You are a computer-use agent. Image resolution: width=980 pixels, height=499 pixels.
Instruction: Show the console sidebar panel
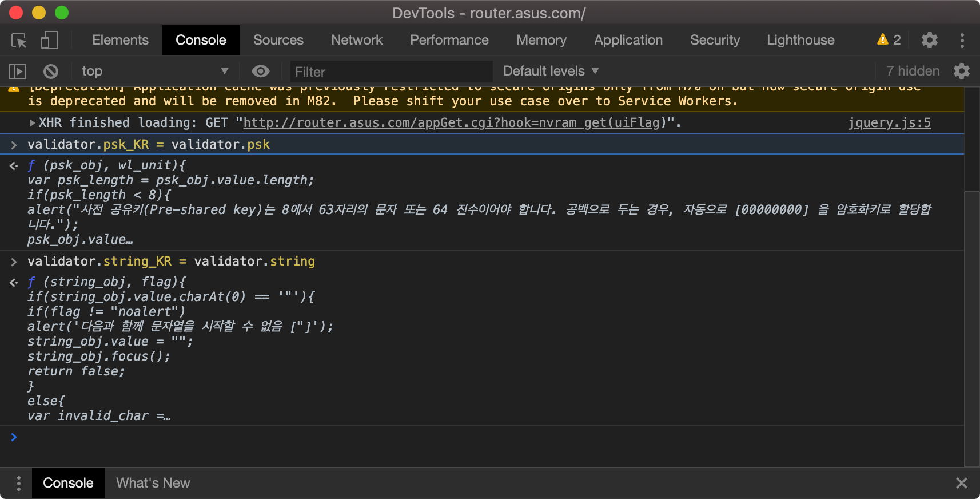[x=18, y=72]
